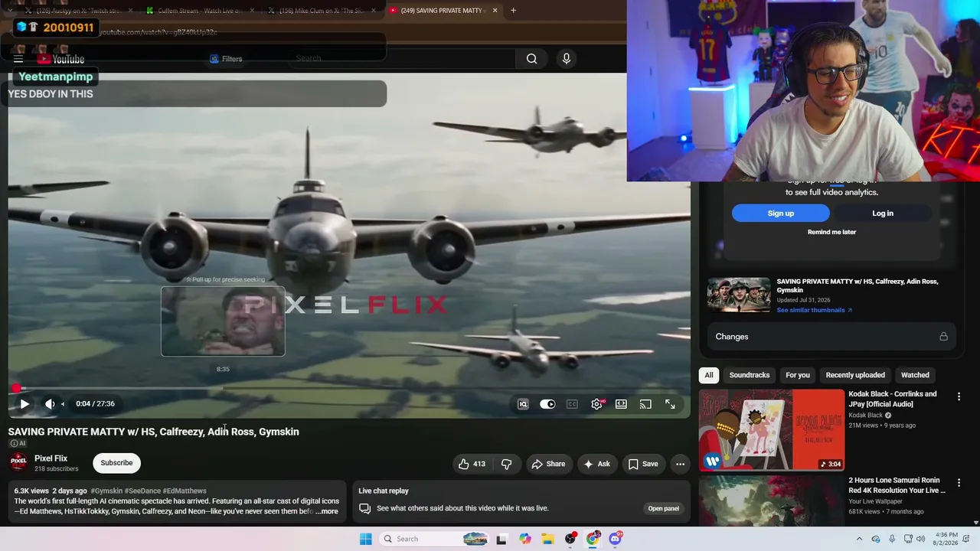Switch to the Cuffem Stream browser tab
The height and width of the screenshot is (551, 980).
pos(198,11)
